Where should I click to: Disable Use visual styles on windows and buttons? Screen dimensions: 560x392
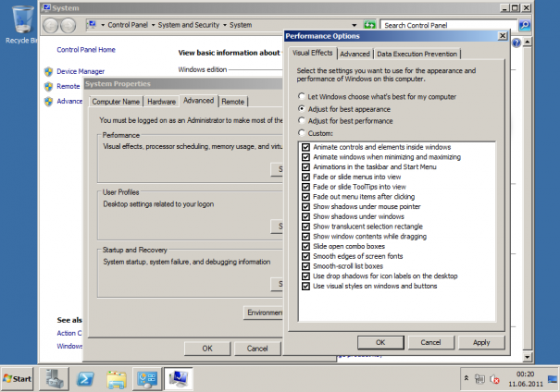pyautogui.click(x=305, y=286)
